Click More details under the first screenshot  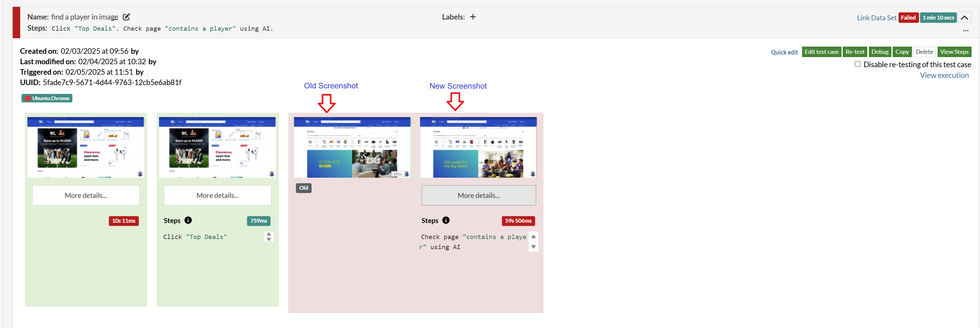click(86, 195)
